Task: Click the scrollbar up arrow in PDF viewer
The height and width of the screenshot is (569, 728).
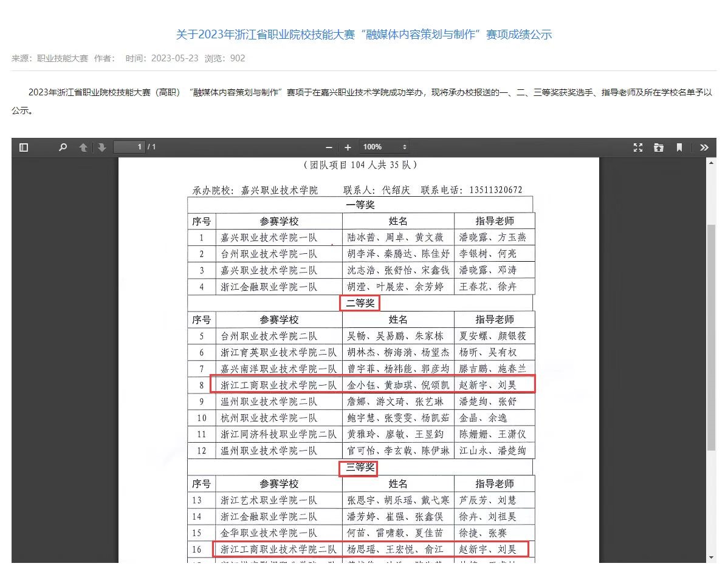Action: coord(711,163)
